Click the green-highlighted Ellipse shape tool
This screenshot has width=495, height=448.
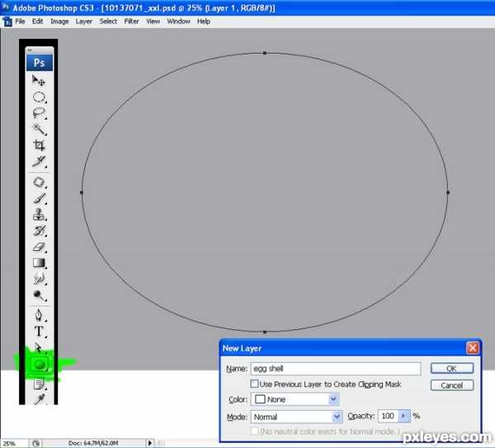click(x=39, y=363)
